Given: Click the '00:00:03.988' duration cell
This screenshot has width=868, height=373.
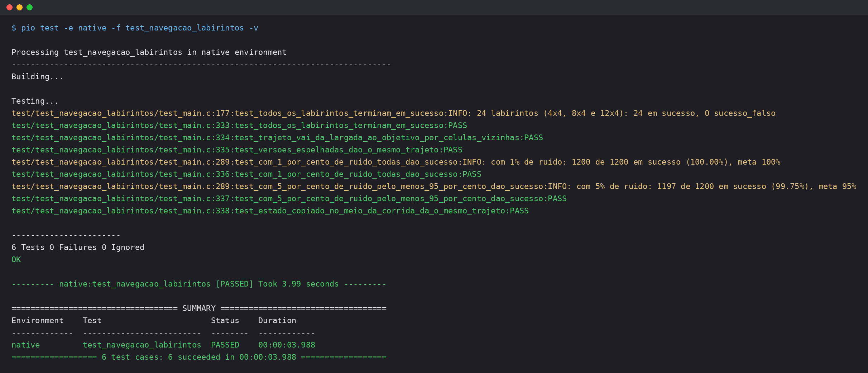Looking at the screenshot, I should 287,345.
